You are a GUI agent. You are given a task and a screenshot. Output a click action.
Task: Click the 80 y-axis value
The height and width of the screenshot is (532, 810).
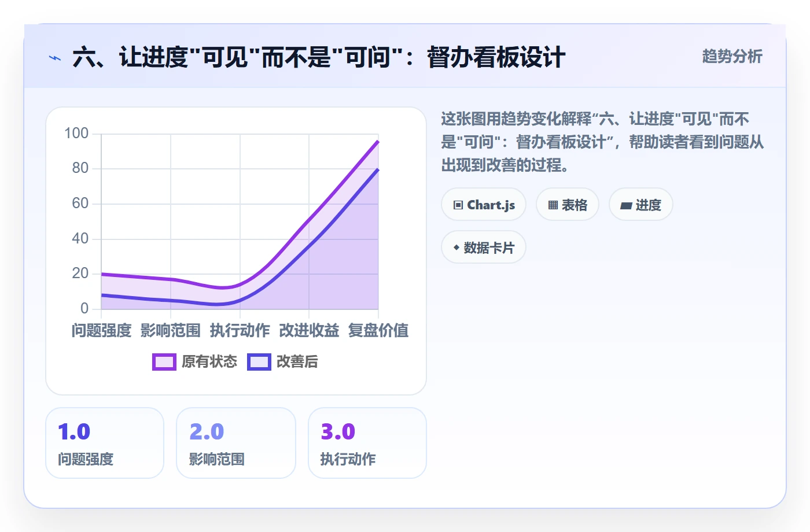pos(80,168)
